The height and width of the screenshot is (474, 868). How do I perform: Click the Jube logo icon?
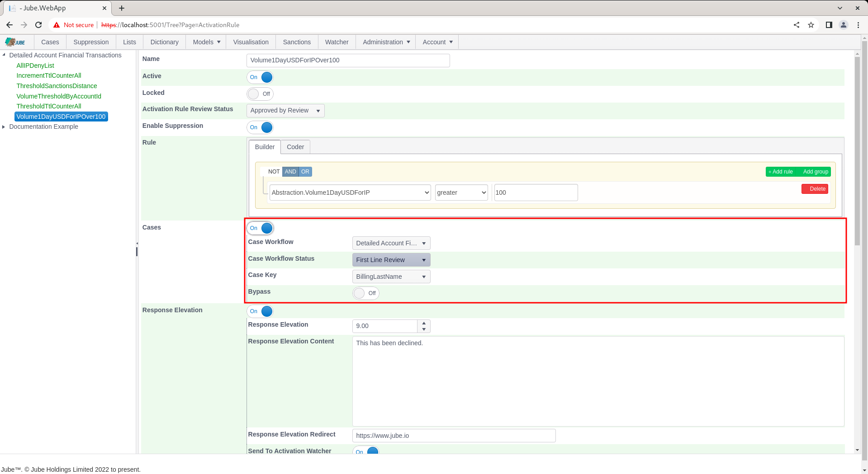(15, 42)
